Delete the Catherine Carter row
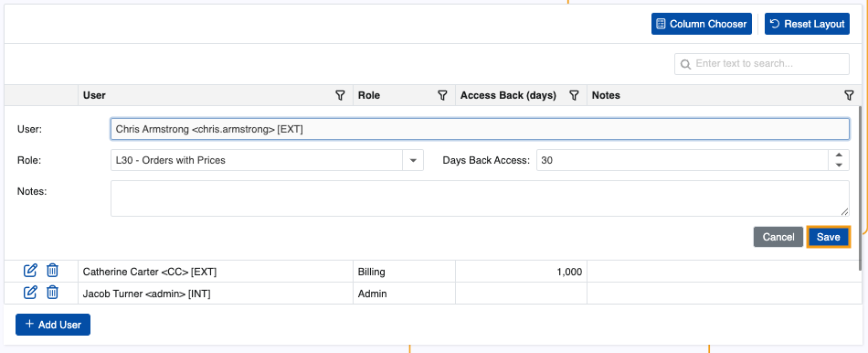Image resolution: width=868 pixels, height=353 pixels. pos(52,271)
